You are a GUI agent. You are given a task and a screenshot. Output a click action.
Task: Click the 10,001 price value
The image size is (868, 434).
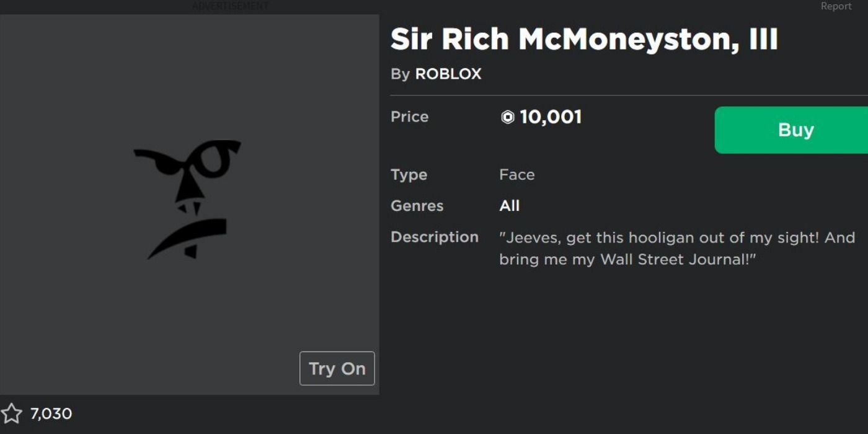click(x=551, y=117)
